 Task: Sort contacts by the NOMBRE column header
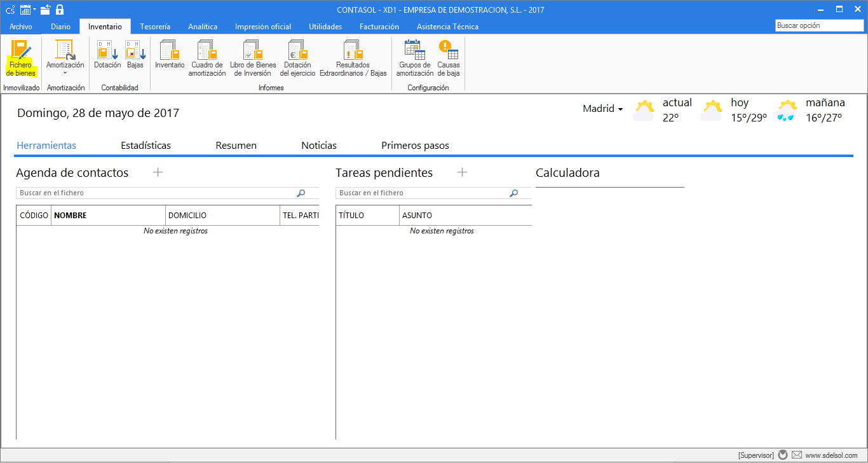click(109, 216)
